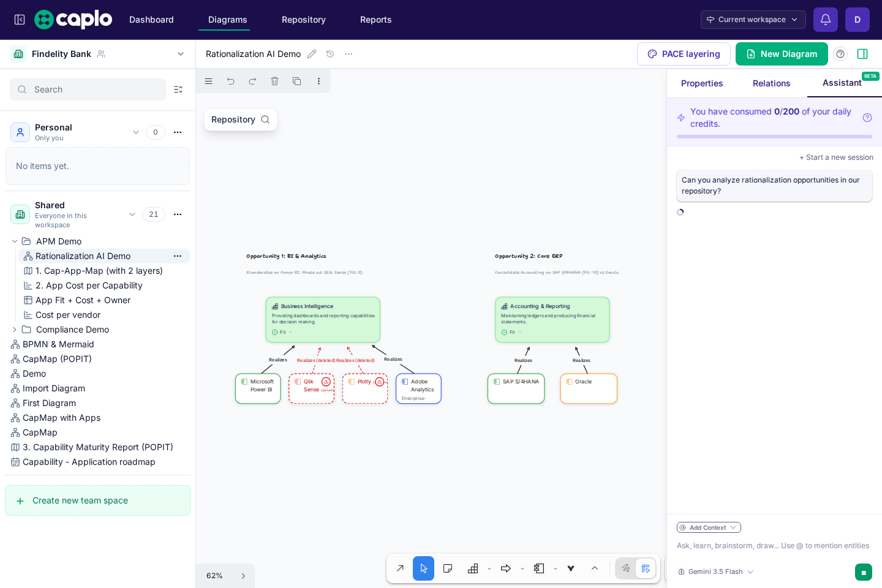
Task: Open dropdown beside component shape tool
Action: coord(555,569)
